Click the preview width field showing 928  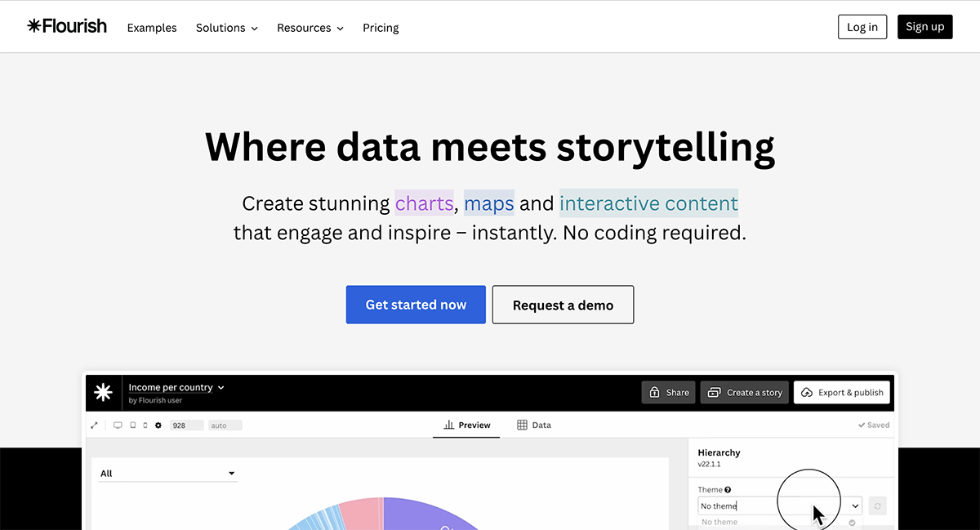(x=185, y=425)
